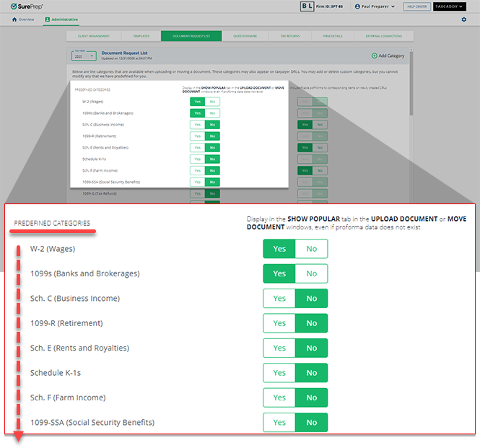Switch to the Templates tab

141,36
